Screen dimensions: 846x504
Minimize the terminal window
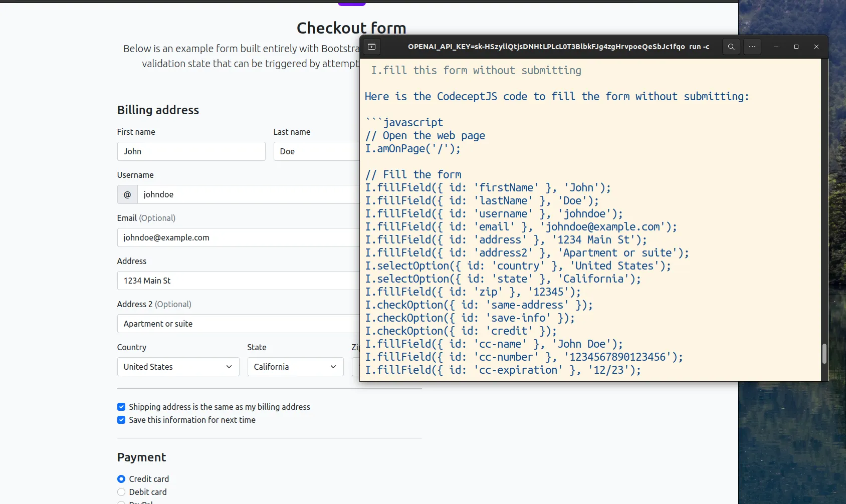[776, 47]
